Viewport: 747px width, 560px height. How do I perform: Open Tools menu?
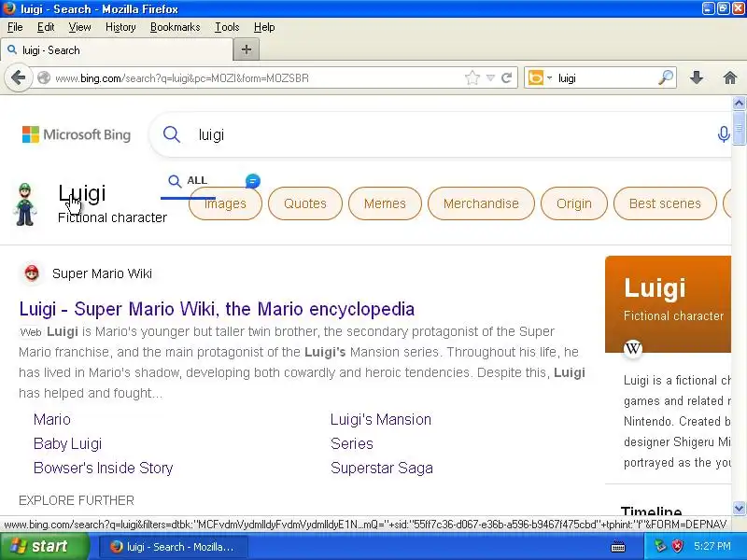(227, 27)
